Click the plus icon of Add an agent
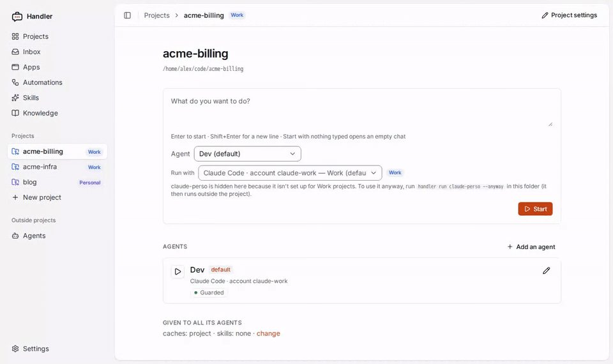The width and height of the screenshot is (613, 364). click(x=510, y=246)
